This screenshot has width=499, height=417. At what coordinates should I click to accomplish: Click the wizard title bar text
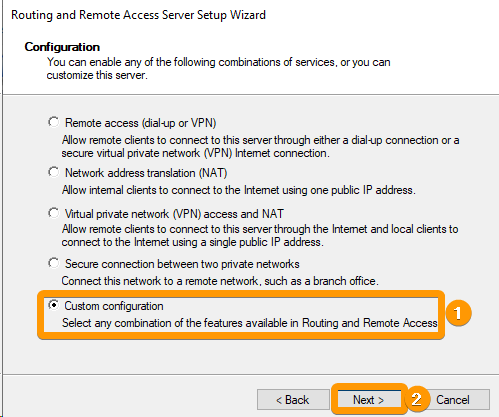point(138,15)
